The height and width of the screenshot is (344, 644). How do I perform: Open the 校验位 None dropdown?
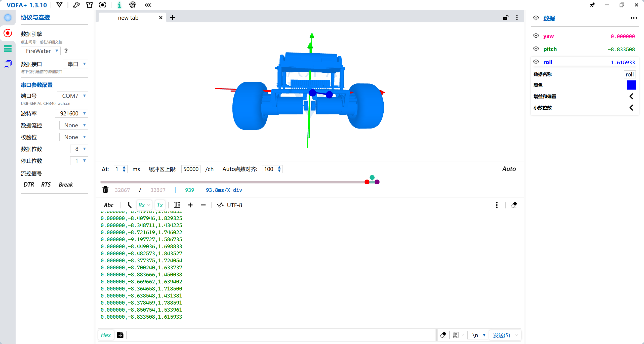[74, 137]
